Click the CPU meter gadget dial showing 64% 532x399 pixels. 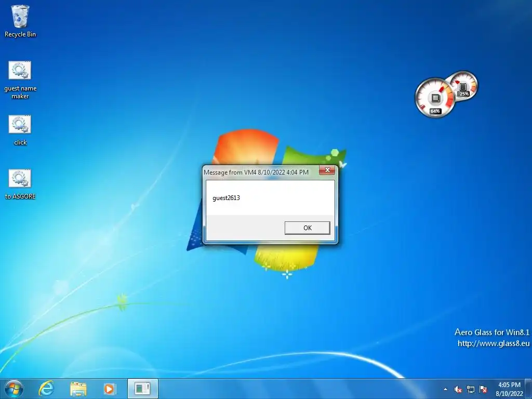435,98
